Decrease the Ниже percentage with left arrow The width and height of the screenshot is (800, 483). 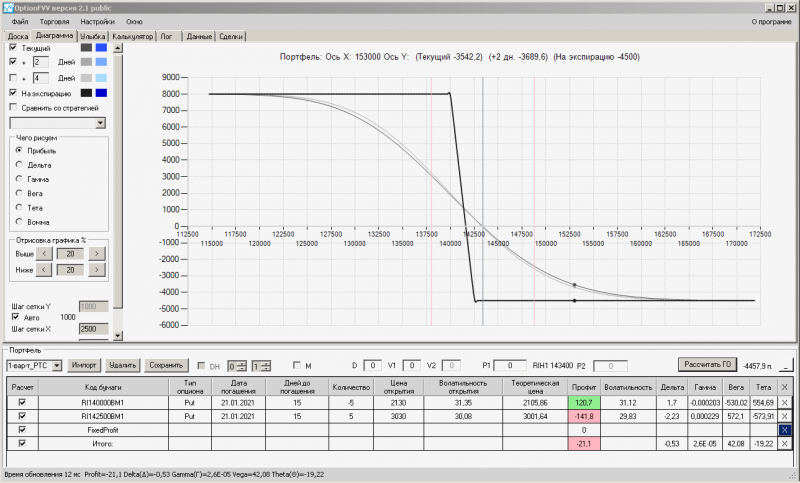(x=44, y=270)
